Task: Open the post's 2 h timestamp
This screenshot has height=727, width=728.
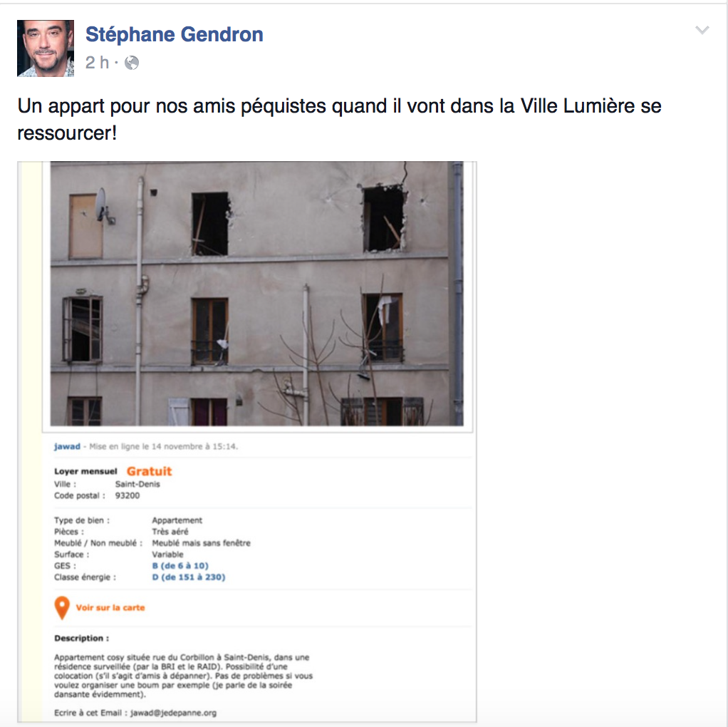Action: (x=97, y=62)
